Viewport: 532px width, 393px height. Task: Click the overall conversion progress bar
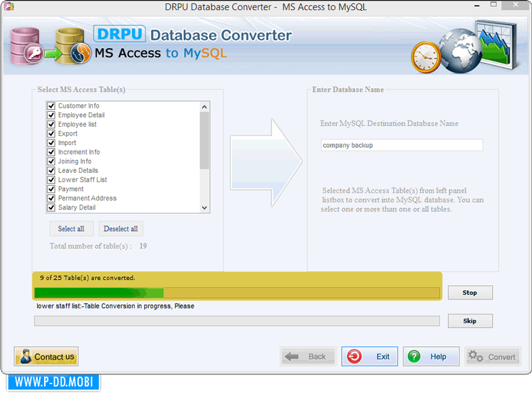pos(237,293)
